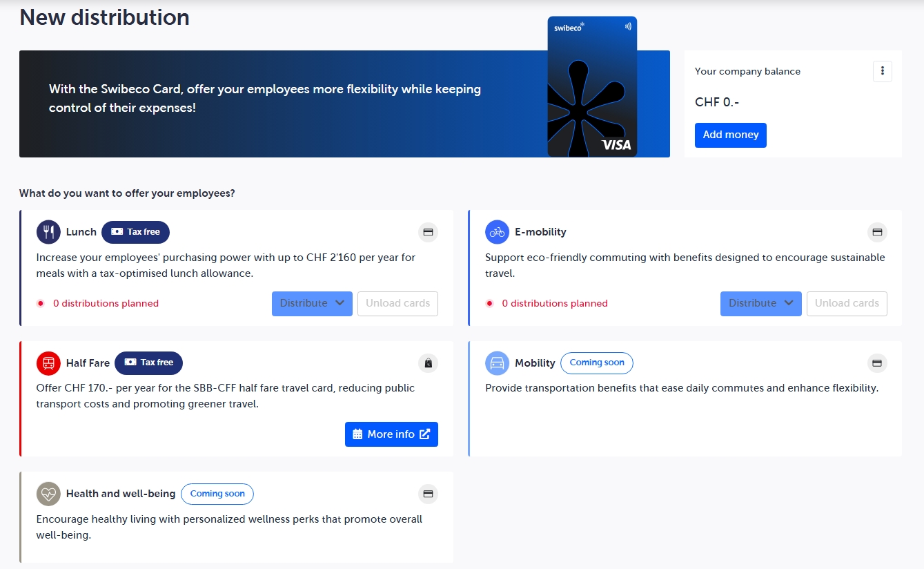The width and height of the screenshot is (924, 569).
Task: Click the Half Fare train icon
Action: pos(48,363)
